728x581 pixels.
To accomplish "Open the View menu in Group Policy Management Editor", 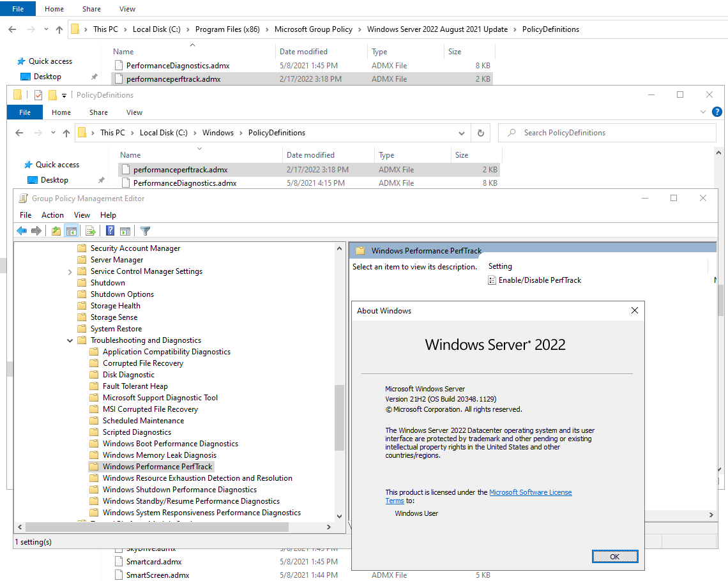I will click(82, 215).
